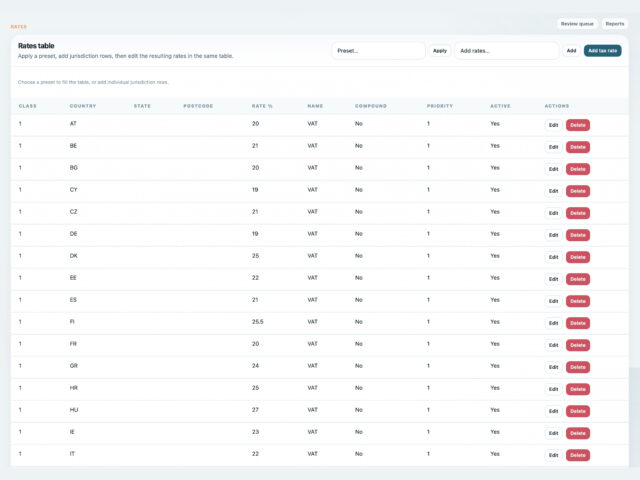Click the Apply preset button
The height and width of the screenshot is (480, 640).
440,51
